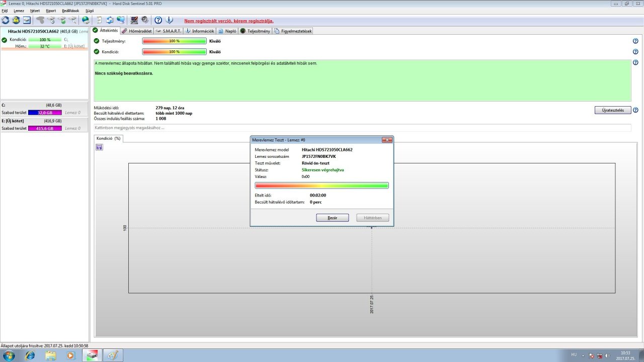644x362 pixels.
Task: Click the hard disk panel toolbar icon
Action: point(27,20)
